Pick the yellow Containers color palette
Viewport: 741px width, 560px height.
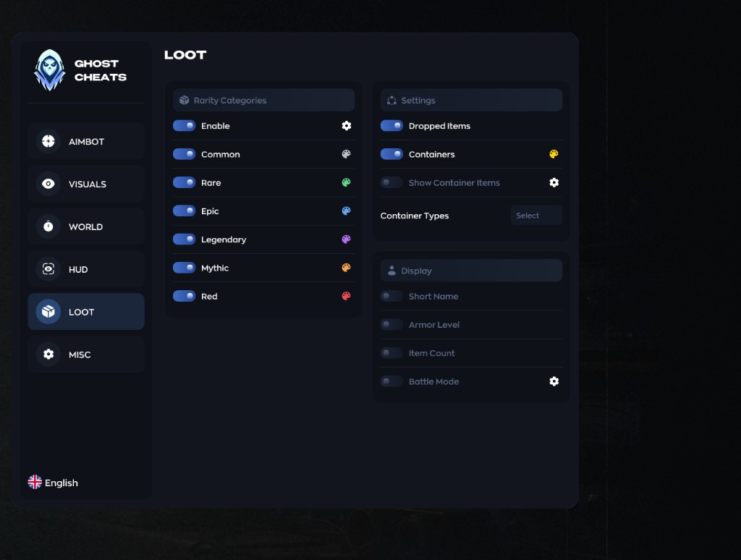click(x=554, y=154)
